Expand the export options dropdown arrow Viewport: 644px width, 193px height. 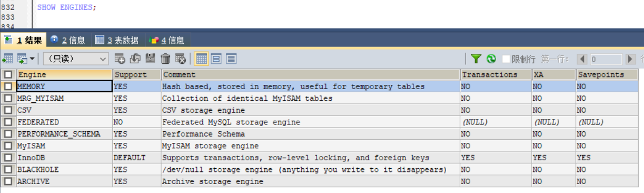coord(32,59)
